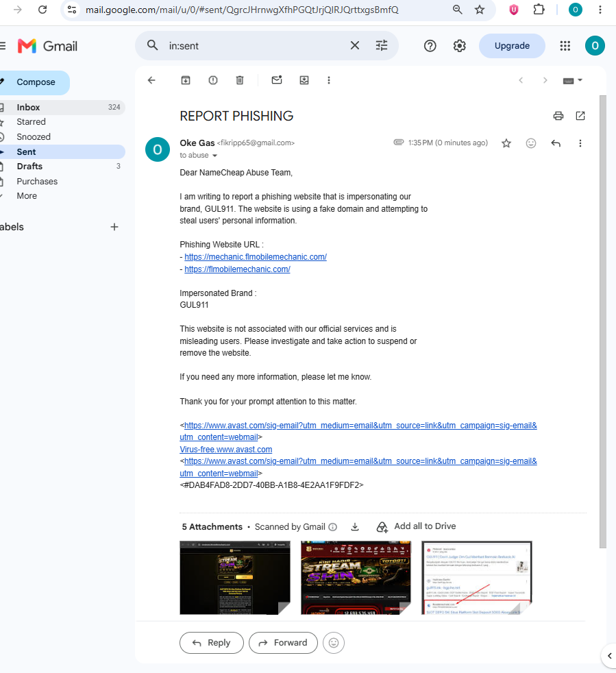Screen dimensions: 616x673
Task: Click the browser address bar URL
Action: [x=242, y=10]
